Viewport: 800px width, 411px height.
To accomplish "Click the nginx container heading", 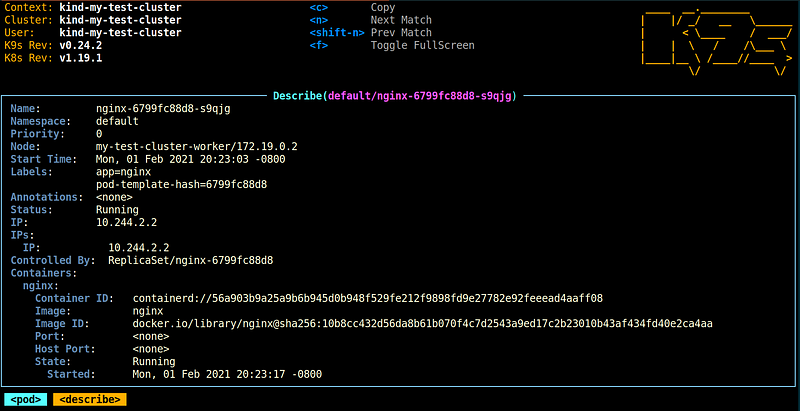I will (41, 286).
